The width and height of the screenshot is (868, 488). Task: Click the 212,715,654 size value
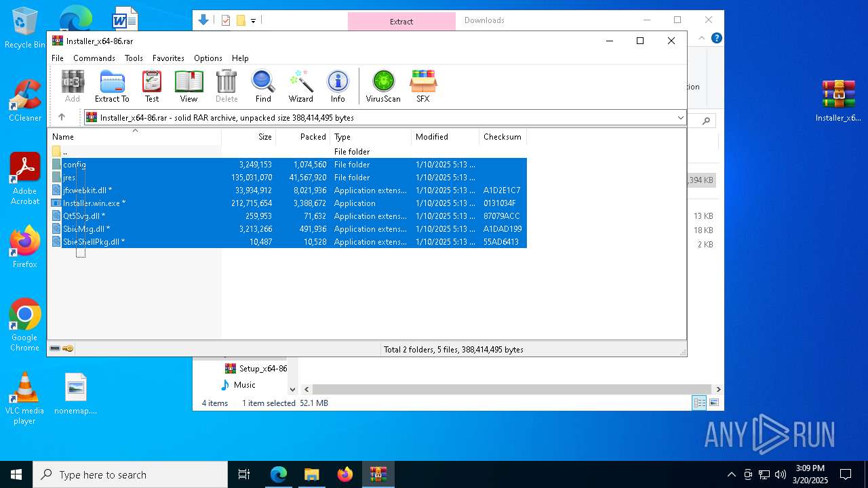[252, 203]
